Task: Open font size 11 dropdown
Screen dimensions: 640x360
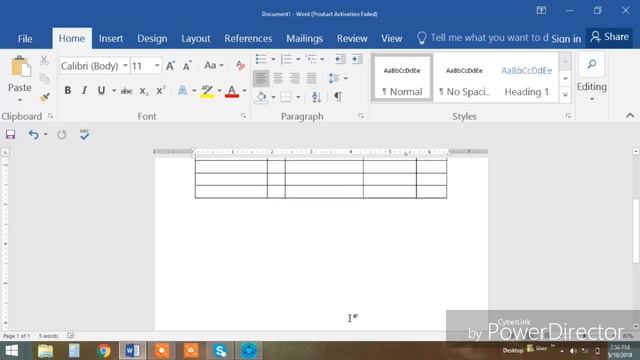Action: click(157, 66)
